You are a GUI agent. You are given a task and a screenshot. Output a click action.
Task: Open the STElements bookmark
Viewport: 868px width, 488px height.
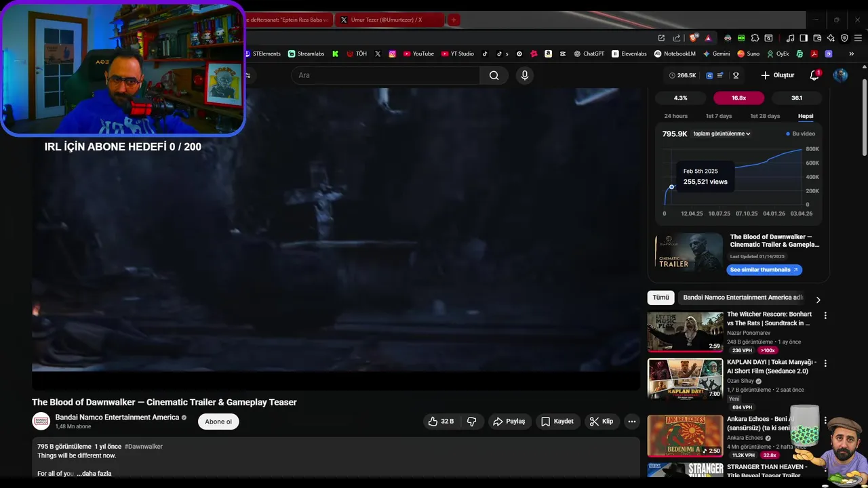262,54
